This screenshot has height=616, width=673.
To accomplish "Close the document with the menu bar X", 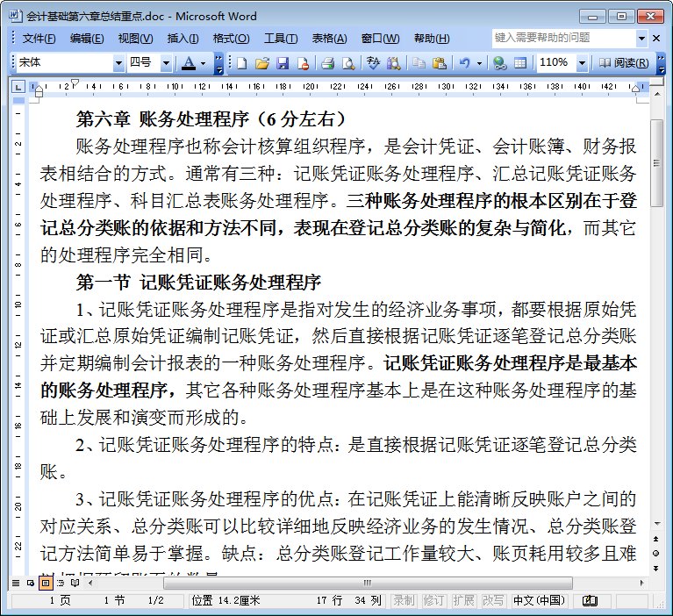I will [x=656, y=39].
